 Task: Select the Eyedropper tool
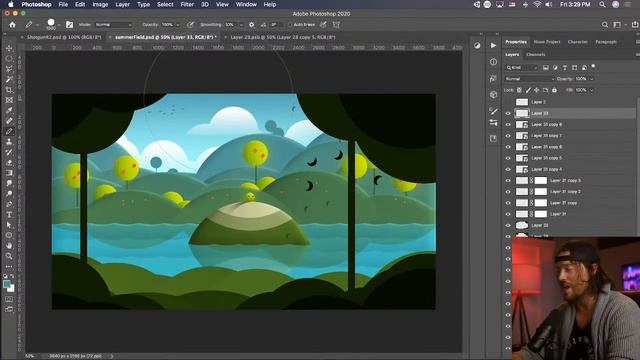click(9, 110)
